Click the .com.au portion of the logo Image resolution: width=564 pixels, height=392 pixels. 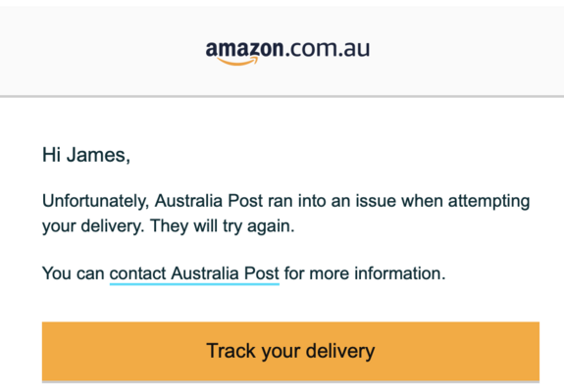328,49
